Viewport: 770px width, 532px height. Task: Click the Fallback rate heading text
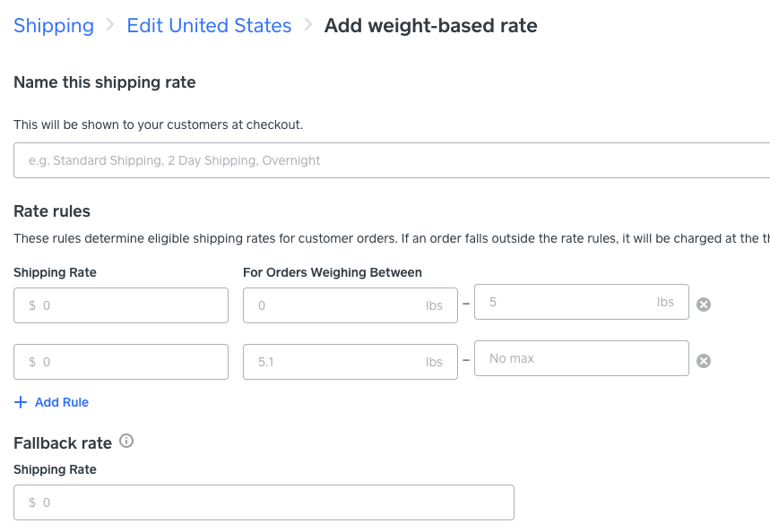[x=63, y=442]
